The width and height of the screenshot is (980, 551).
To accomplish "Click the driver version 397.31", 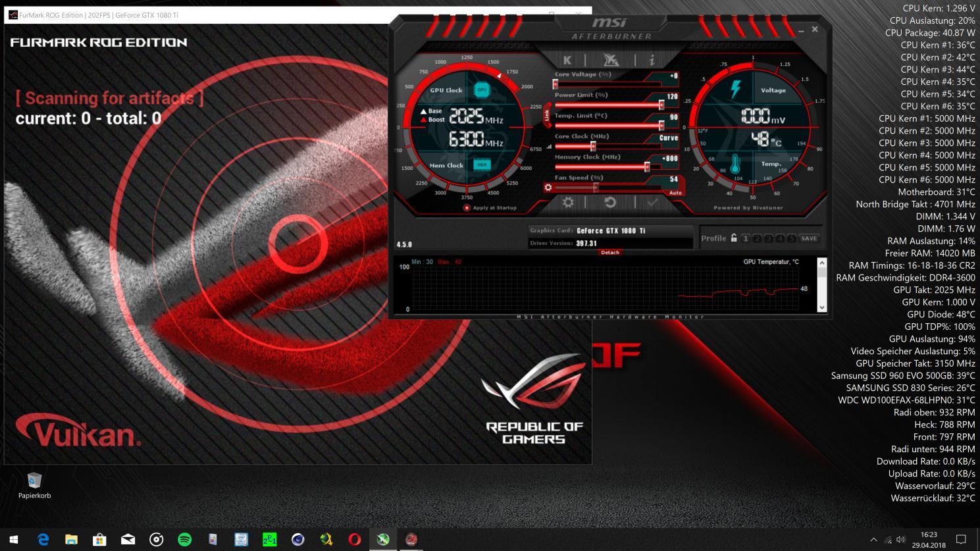I will pyautogui.click(x=586, y=244).
